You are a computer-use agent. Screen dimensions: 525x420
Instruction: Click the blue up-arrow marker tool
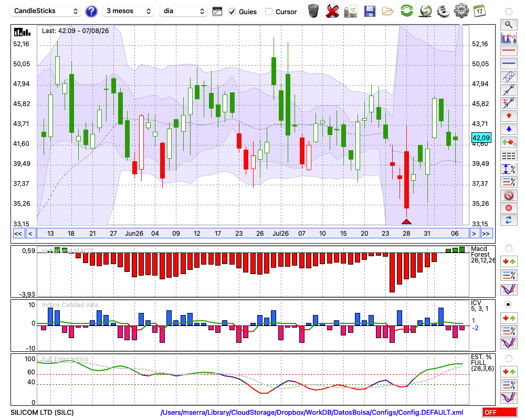pyautogui.click(x=509, y=129)
